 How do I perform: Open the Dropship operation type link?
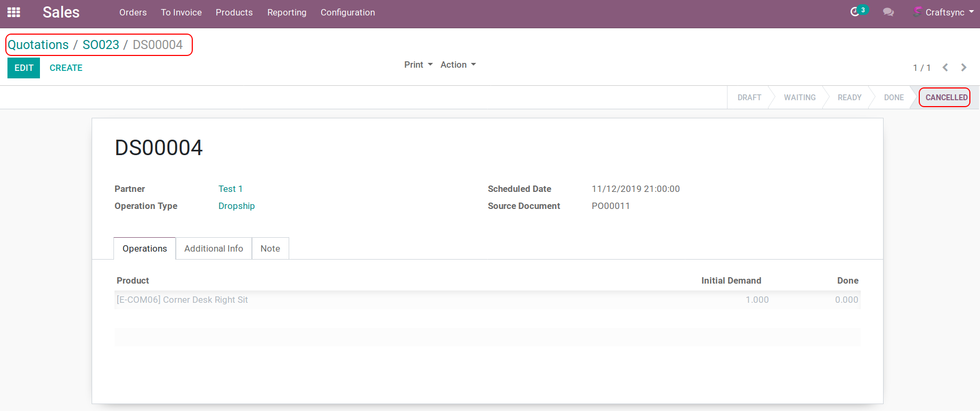236,206
